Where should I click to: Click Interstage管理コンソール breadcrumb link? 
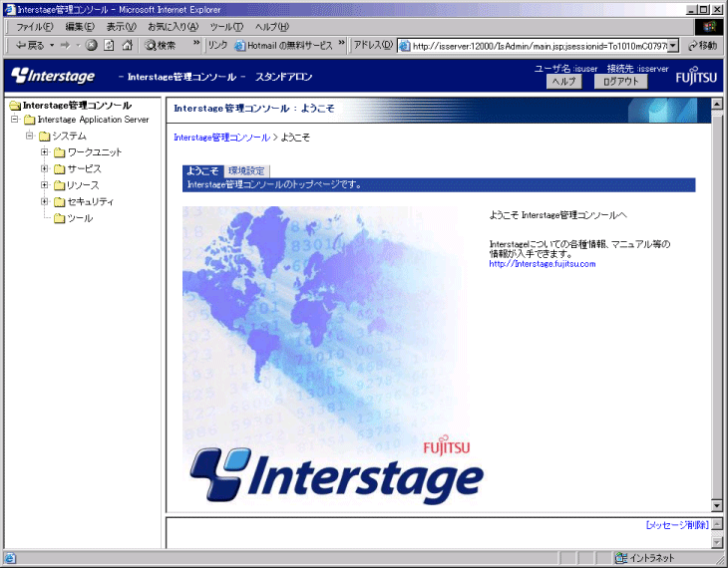tap(221, 138)
